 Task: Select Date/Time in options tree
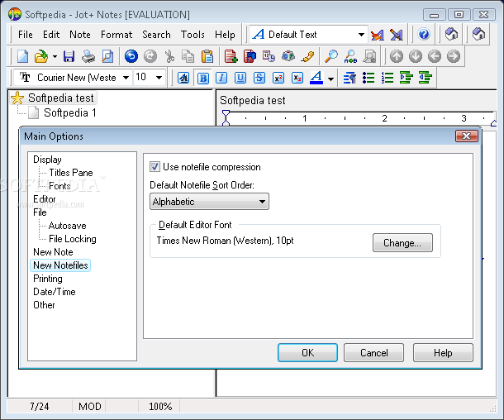pos(55,292)
